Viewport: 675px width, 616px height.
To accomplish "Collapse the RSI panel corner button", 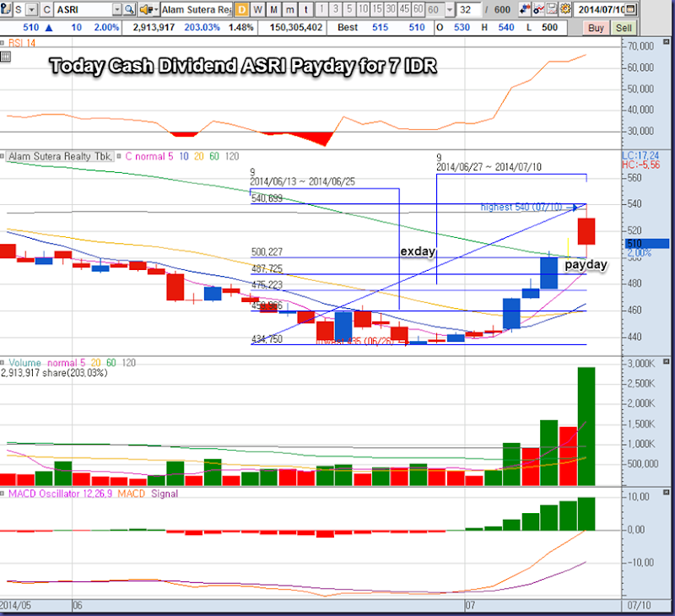I will 667,41.
